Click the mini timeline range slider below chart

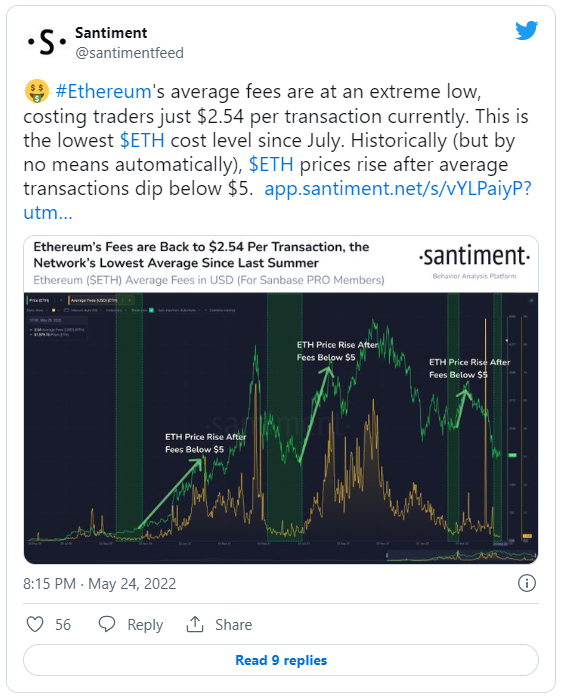(x=461, y=555)
